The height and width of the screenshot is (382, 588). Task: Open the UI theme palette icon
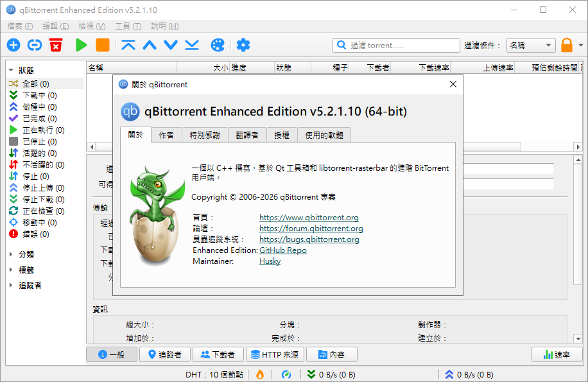[218, 46]
